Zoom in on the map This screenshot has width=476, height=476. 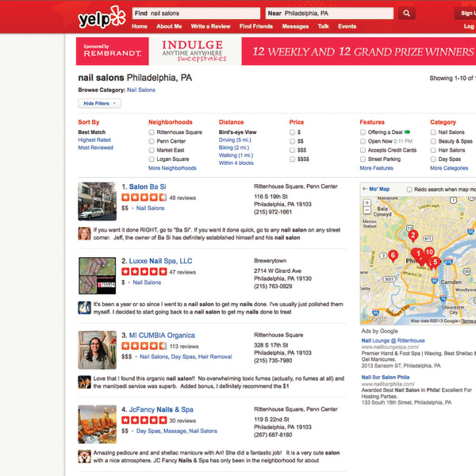367,202
